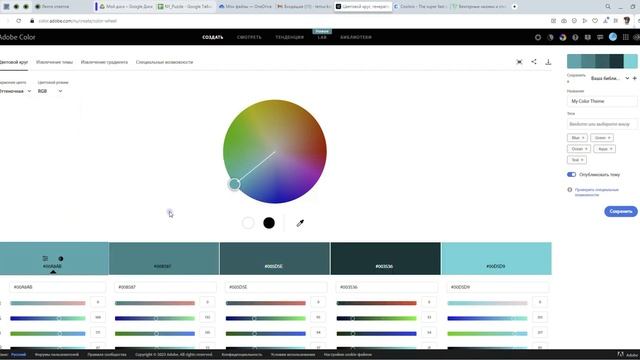Click the theme preview strip in sidebar
640x360 pixels.
pyautogui.click(x=602, y=61)
